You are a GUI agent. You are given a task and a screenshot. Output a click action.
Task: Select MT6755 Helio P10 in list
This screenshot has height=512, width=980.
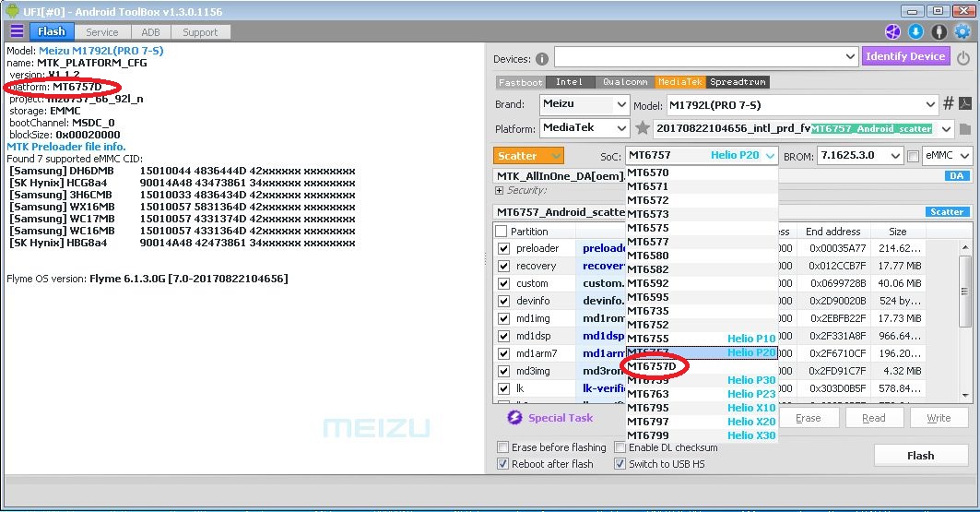coord(702,339)
